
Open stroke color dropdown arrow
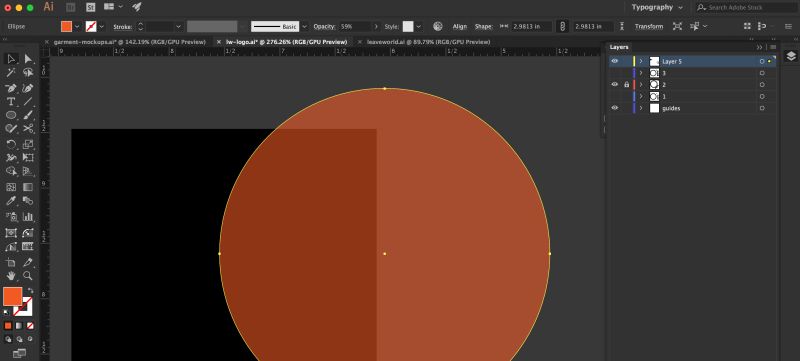tap(102, 27)
